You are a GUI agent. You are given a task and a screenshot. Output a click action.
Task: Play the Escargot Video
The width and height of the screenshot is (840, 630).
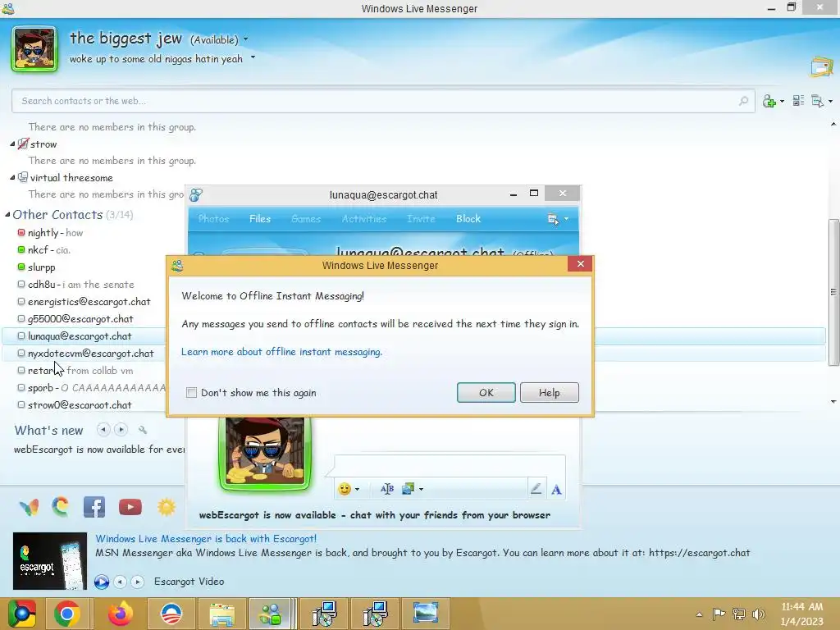click(x=101, y=582)
